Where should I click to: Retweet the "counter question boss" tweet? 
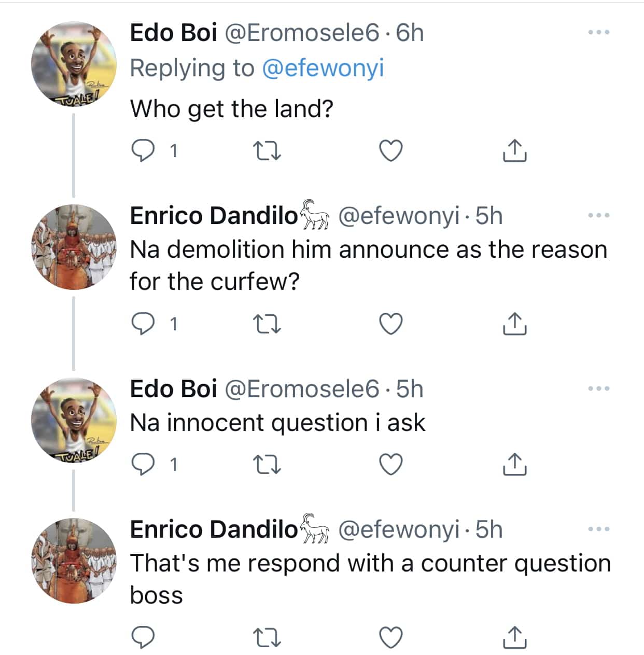click(x=267, y=637)
